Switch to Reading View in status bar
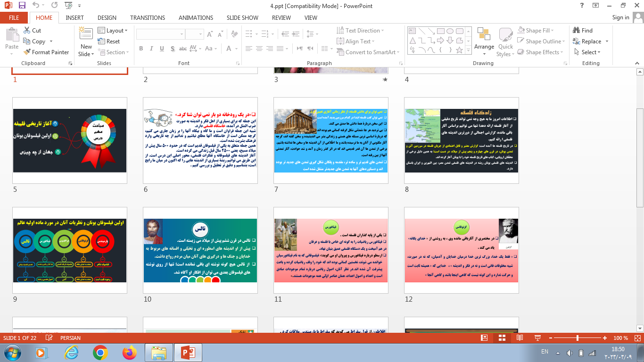This screenshot has height=362, width=644. click(x=520, y=338)
